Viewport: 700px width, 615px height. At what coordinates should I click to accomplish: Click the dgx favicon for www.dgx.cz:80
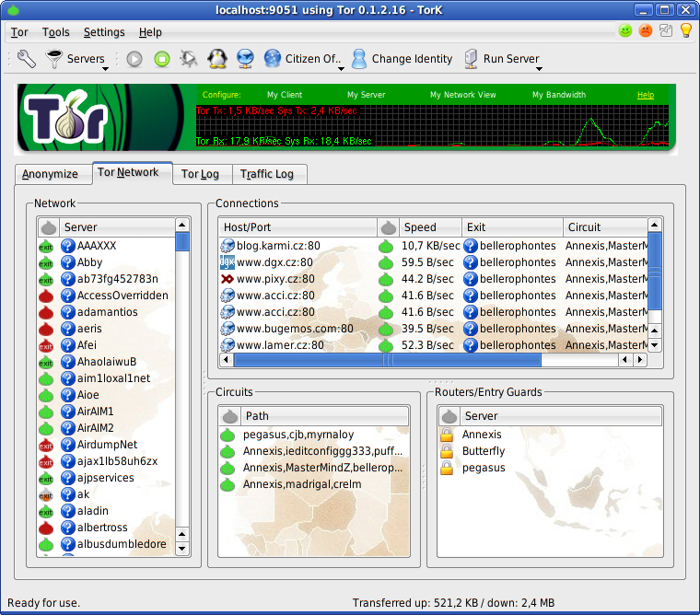point(227,262)
